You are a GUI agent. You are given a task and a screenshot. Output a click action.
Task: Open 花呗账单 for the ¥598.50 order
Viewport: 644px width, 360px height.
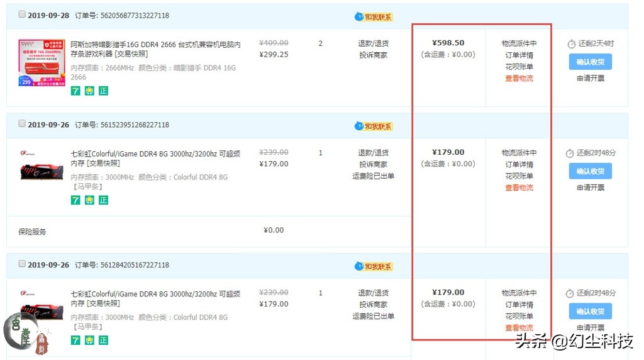tap(519, 67)
